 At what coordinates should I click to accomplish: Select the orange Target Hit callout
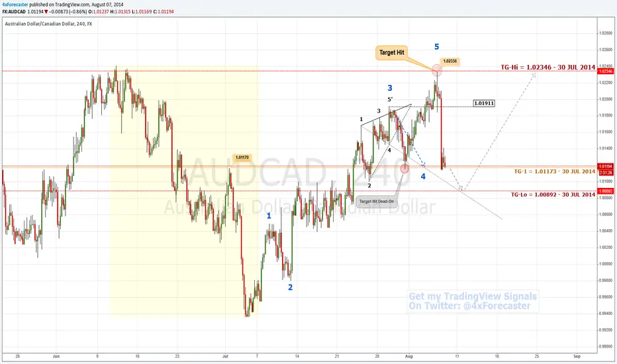coord(391,52)
